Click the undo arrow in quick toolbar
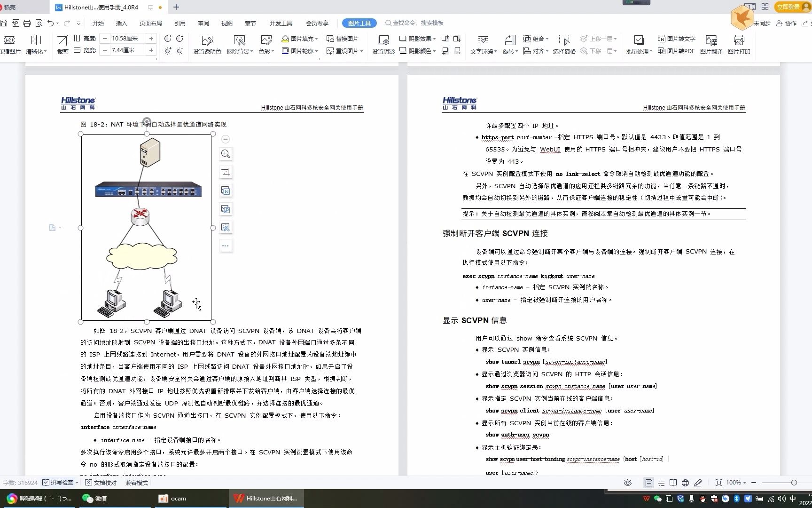 (51, 23)
